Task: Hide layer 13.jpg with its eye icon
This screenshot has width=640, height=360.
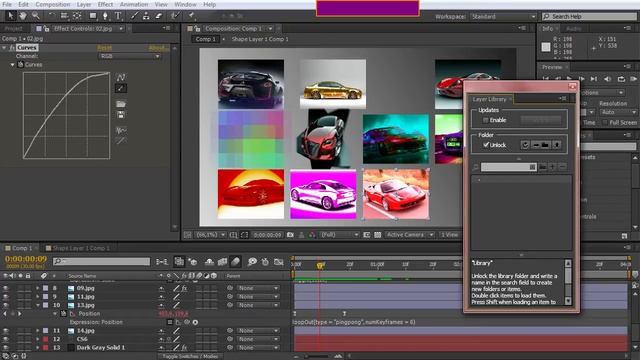Action: tap(6, 305)
